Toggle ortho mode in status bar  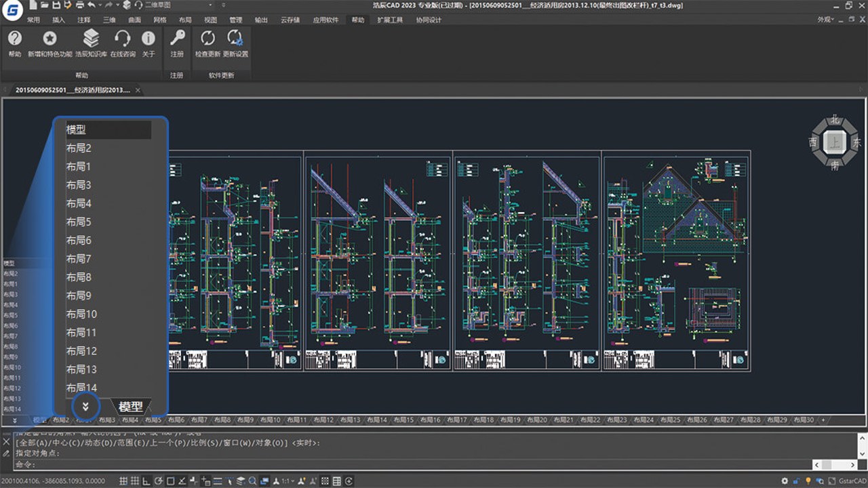point(146,481)
